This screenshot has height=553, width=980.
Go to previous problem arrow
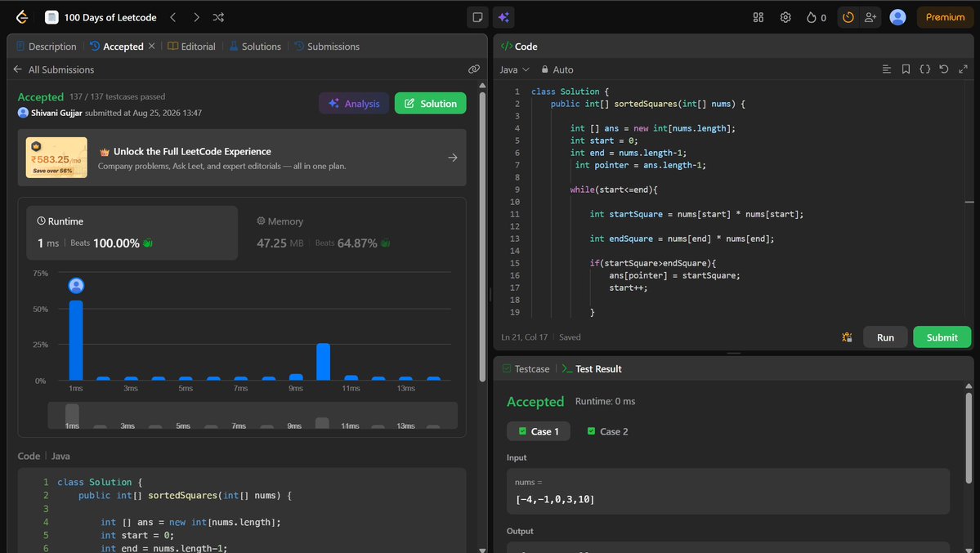pyautogui.click(x=173, y=17)
